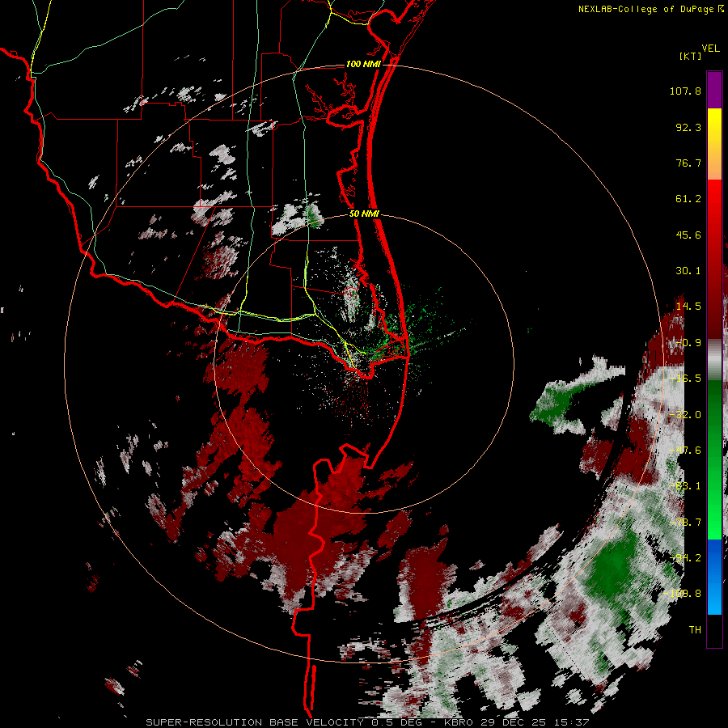Image resolution: width=728 pixels, height=728 pixels.
Task: Pick the black TH segment of color bar
Action: [714, 630]
